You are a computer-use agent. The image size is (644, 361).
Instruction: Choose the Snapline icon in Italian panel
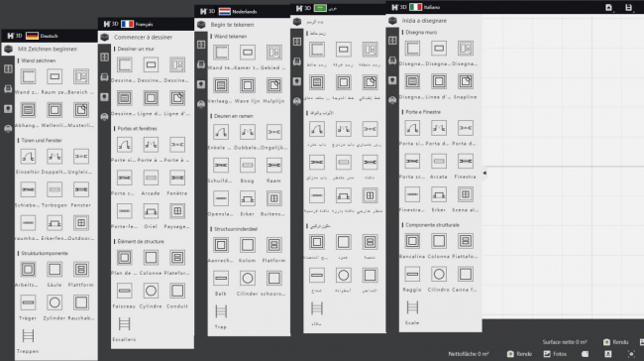click(x=466, y=81)
